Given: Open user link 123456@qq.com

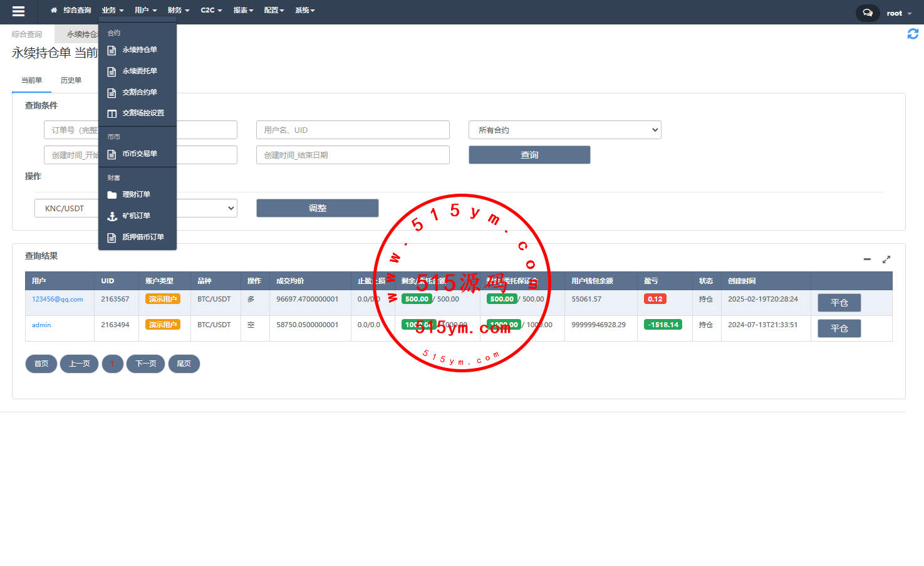Looking at the screenshot, I should click(x=58, y=300).
